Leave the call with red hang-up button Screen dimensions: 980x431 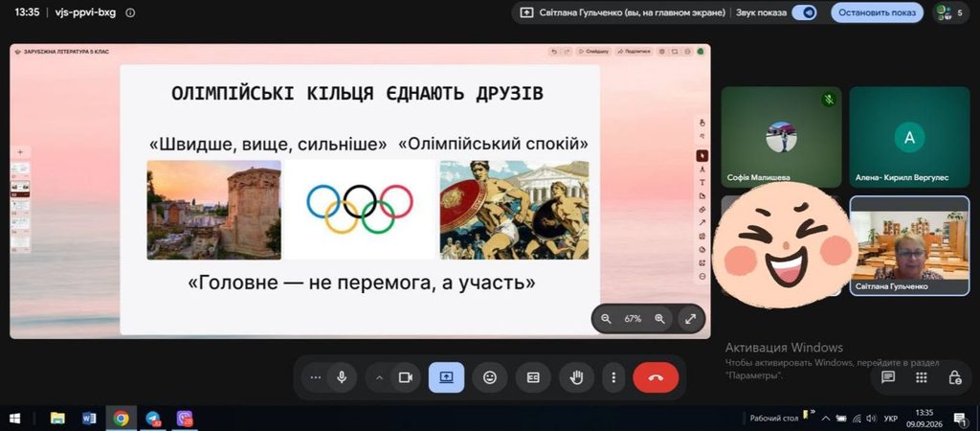[656, 377]
